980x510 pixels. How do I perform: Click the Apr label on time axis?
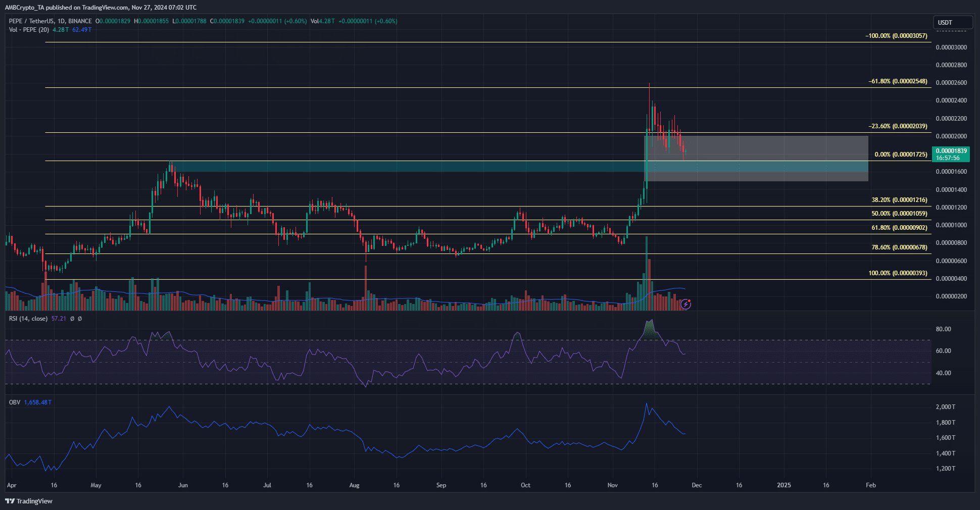click(12, 485)
